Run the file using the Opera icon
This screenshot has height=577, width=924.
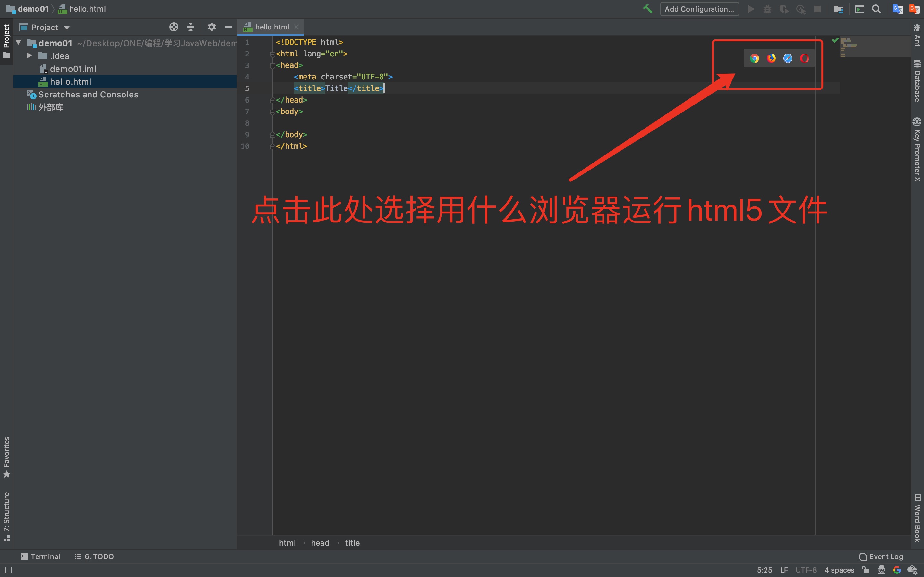click(805, 58)
